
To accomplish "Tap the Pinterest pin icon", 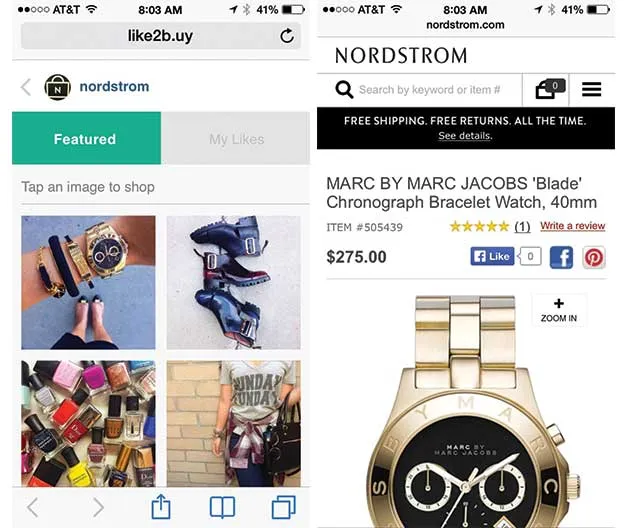I will coord(594,257).
